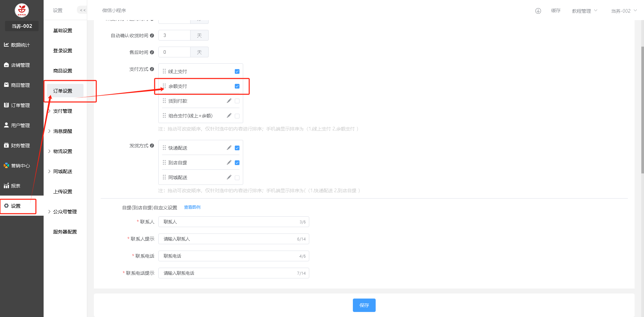Click the help icon beside 支付方式
The width and height of the screenshot is (644, 317).
[152, 69]
